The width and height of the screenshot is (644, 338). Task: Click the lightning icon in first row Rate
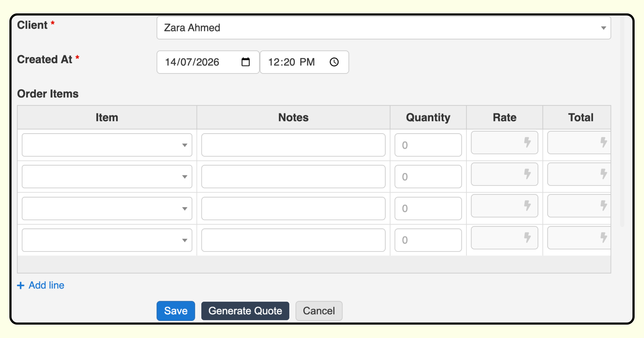[527, 142]
